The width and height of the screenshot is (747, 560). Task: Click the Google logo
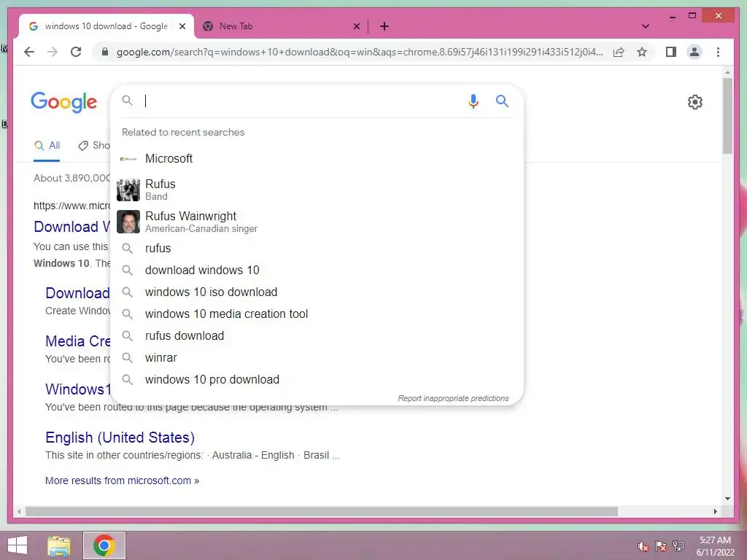coord(64,102)
